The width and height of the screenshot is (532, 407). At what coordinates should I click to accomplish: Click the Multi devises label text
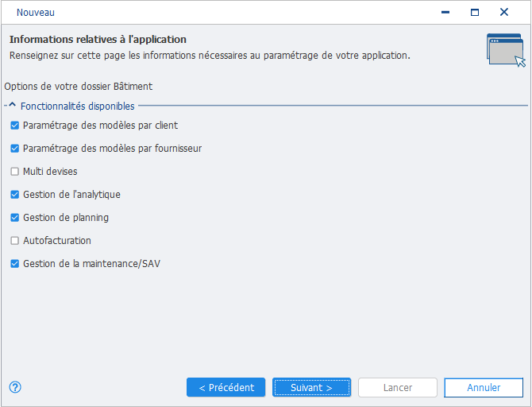[50, 172]
